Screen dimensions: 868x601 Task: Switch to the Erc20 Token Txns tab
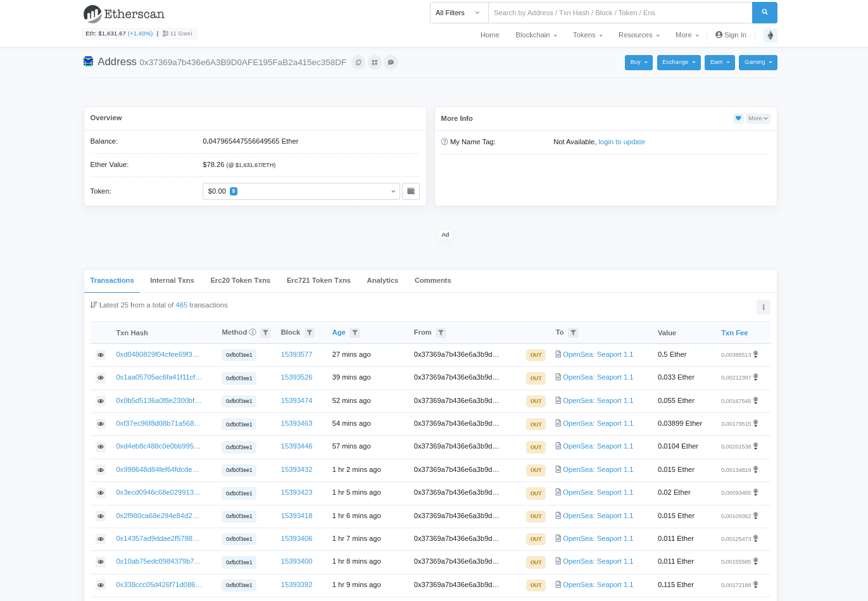click(x=241, y=280)
